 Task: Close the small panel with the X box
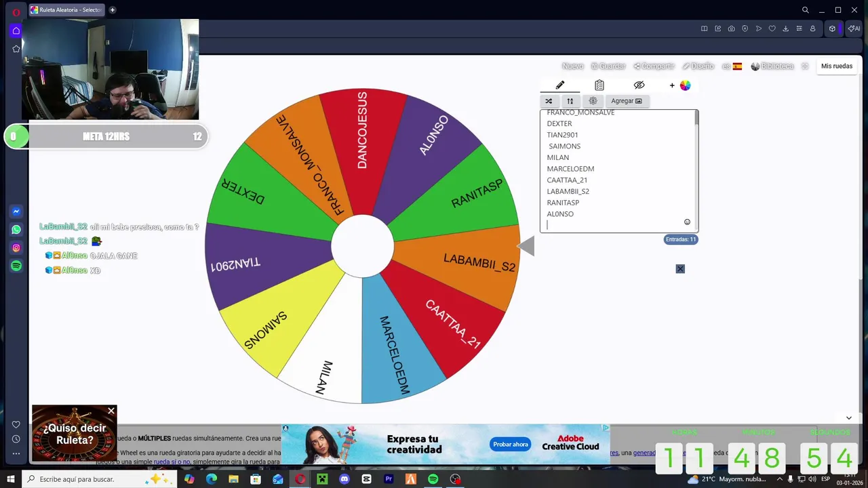click(680, 269)
